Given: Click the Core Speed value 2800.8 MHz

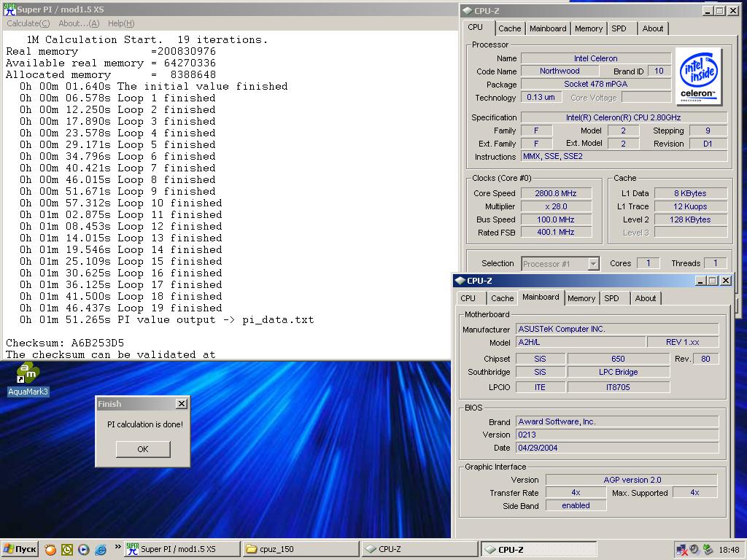Looking at the screenshot, I should pos(556,193).
